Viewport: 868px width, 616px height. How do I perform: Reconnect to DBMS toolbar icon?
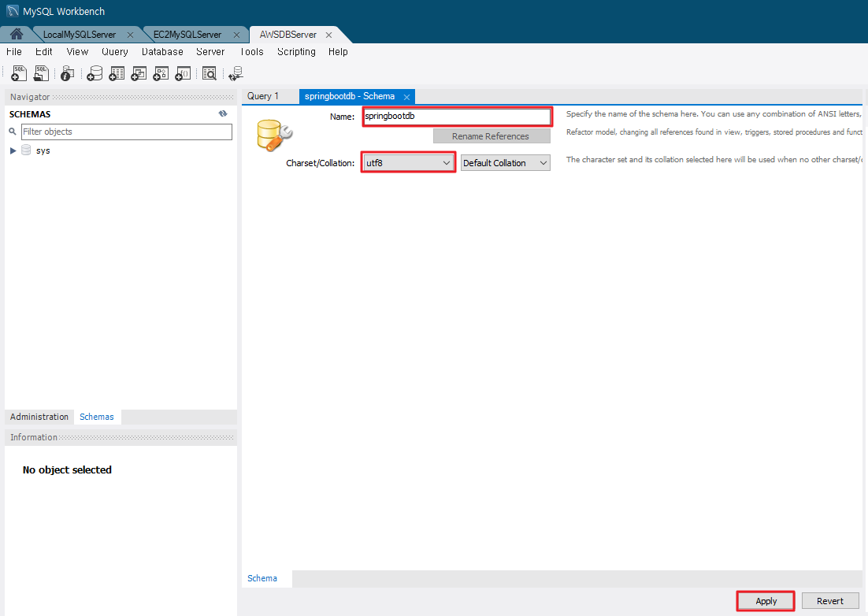point(236,73)
